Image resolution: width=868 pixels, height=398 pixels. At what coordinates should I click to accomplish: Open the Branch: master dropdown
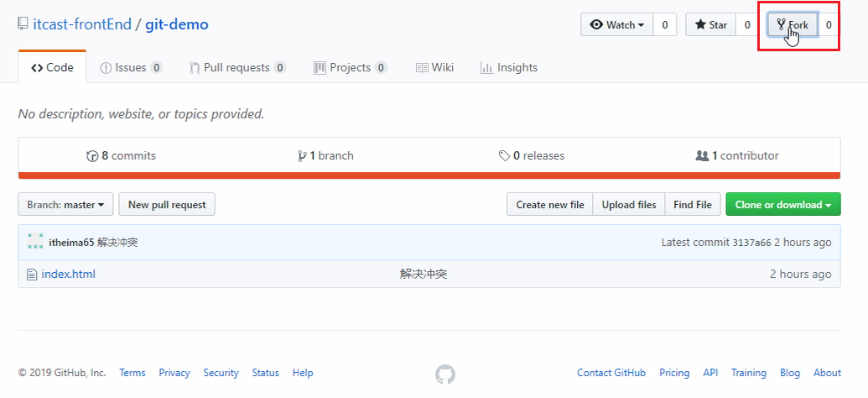click(x=65, y=205)
